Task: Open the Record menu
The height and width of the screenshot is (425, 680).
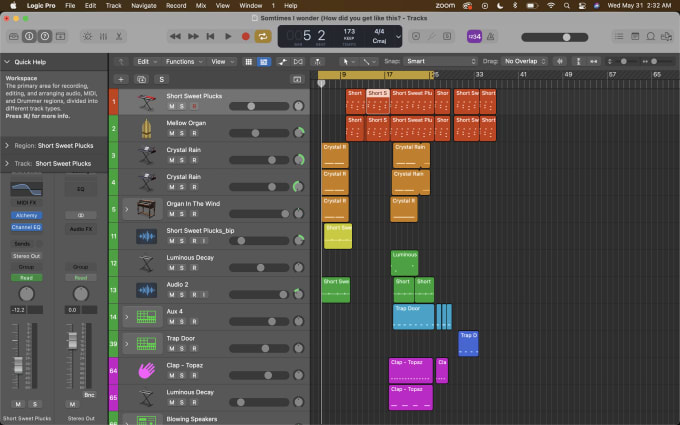Action: pos(176,6)
